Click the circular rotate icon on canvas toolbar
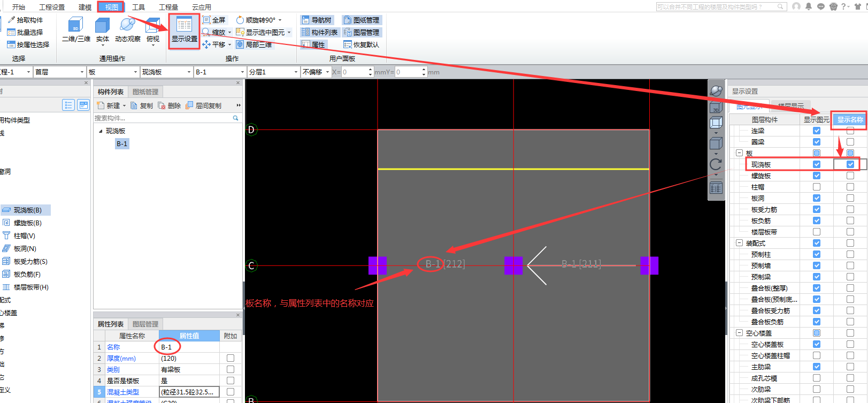This screenshot has width=868, height=403. click(716, 164)
